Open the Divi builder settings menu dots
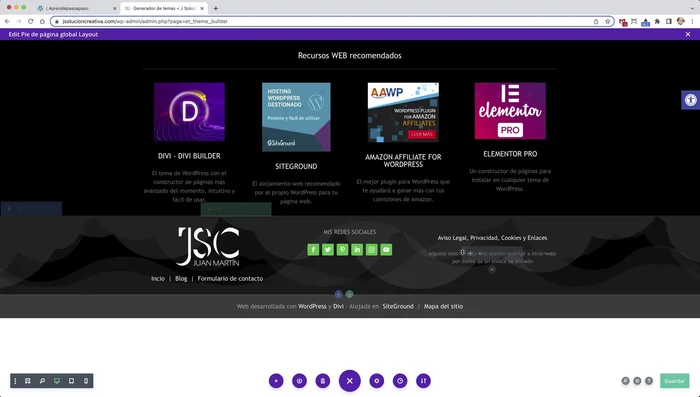 (16, 381)
